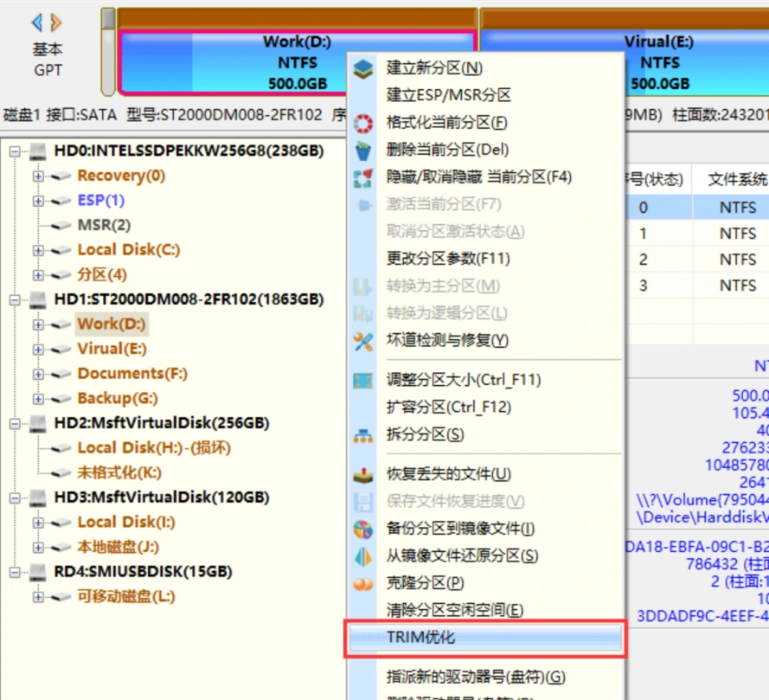The height and width of the screenshot is (700, 769).
Task: Expand the HD2:MsftVirtualDisk tree node
Action: coord(16,423)
